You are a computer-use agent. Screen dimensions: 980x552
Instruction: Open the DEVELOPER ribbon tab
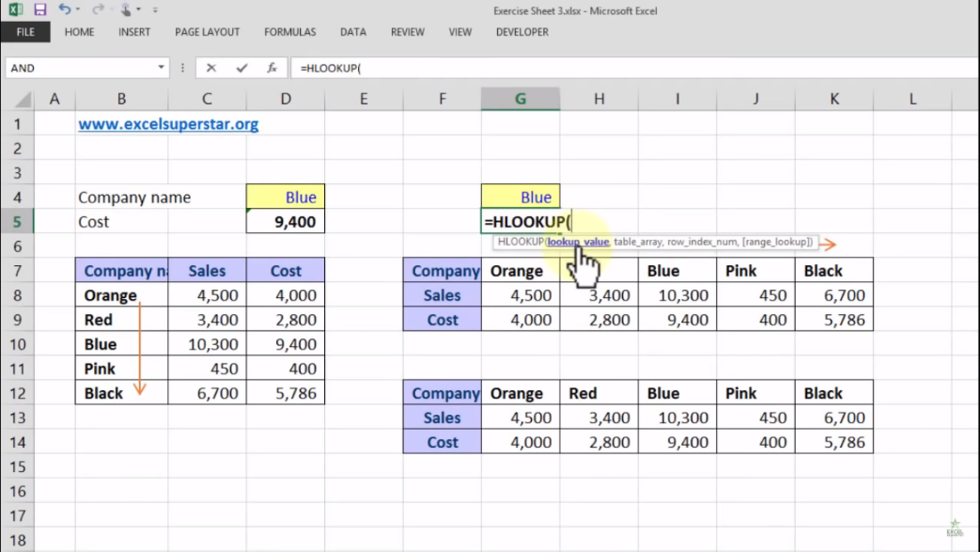click(521, 32)
